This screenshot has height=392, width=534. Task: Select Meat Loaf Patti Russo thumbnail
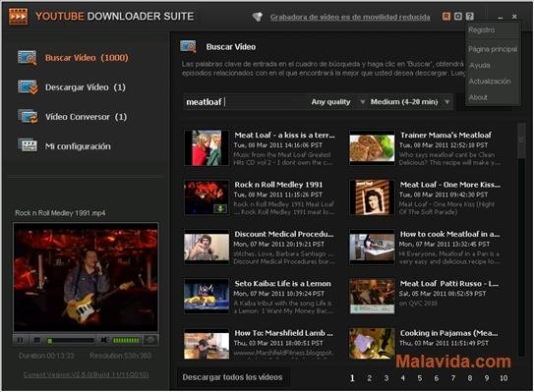coord(372,297)
